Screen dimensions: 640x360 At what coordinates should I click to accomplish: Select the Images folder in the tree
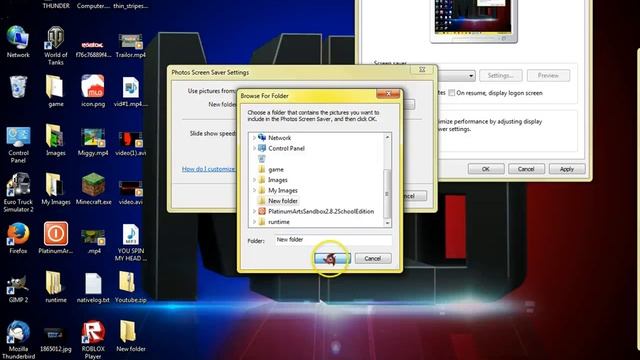[x=278, y=180]
